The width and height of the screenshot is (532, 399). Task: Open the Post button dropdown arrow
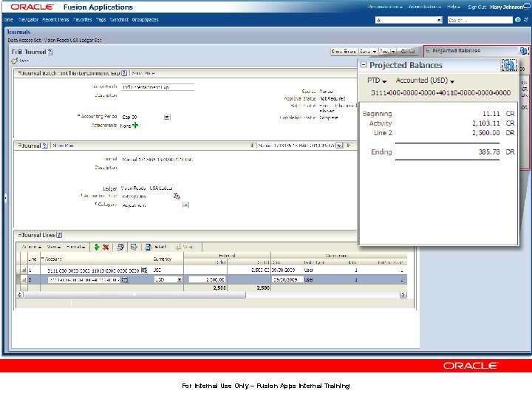pos(393,52)
